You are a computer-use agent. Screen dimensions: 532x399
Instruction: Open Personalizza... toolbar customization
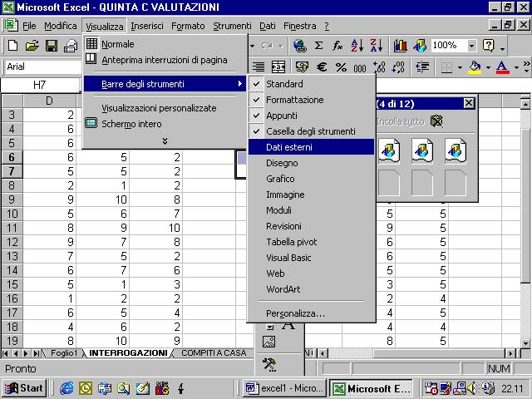pos(311,313)
